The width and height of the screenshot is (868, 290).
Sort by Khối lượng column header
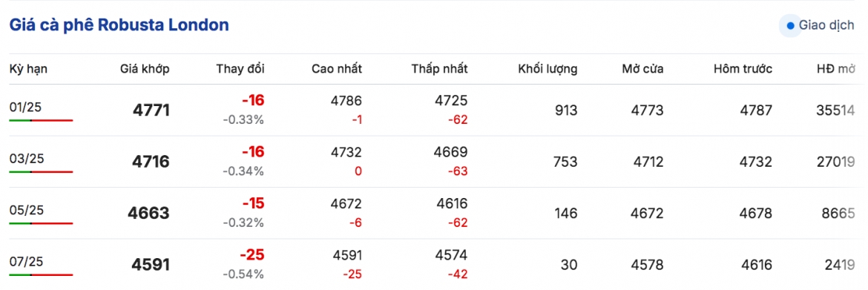tap(548, 69)
